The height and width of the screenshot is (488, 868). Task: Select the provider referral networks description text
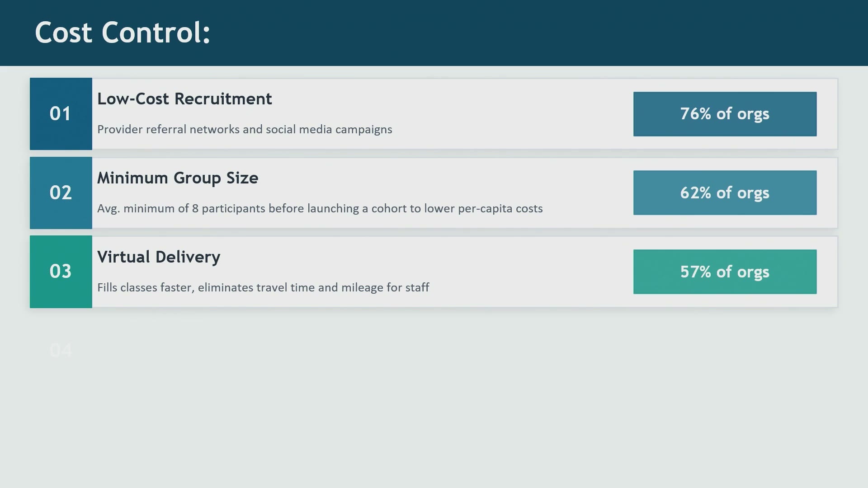(x=245, y=130)
